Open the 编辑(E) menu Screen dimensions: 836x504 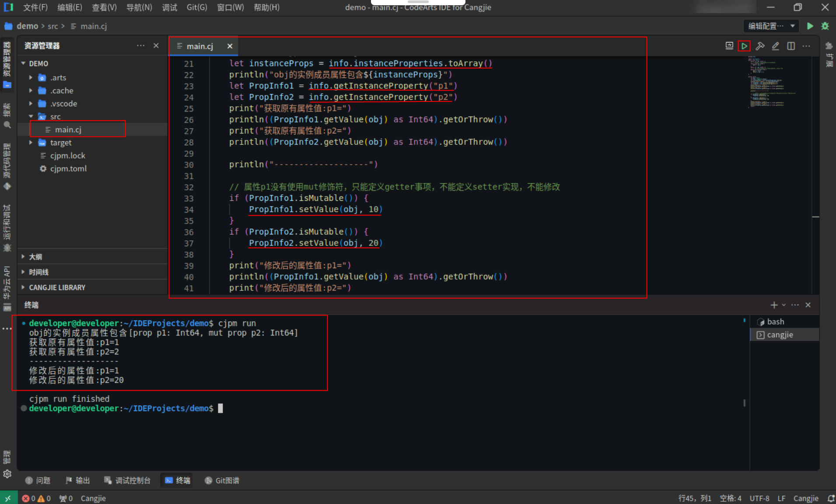[70, 7]
